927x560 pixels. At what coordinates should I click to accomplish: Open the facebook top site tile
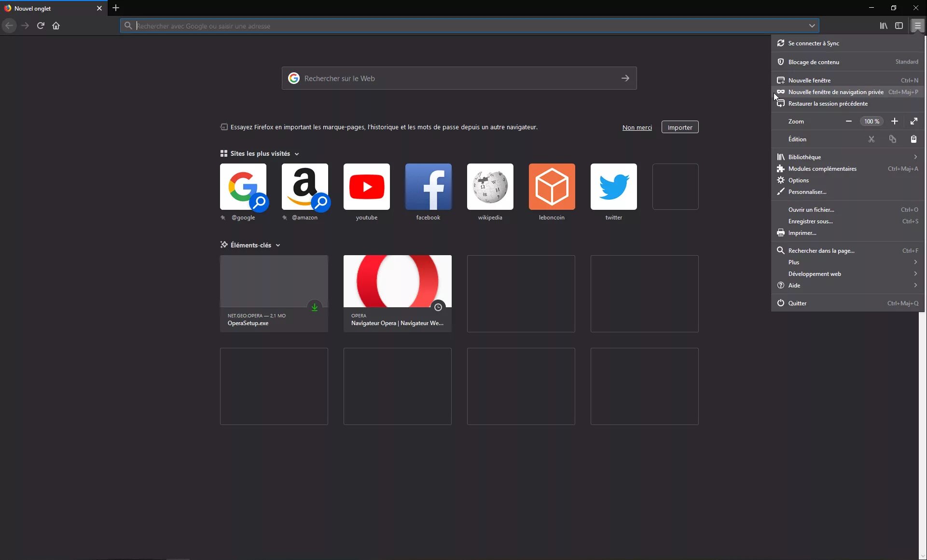pyautogui.click(x=428, y=187)
